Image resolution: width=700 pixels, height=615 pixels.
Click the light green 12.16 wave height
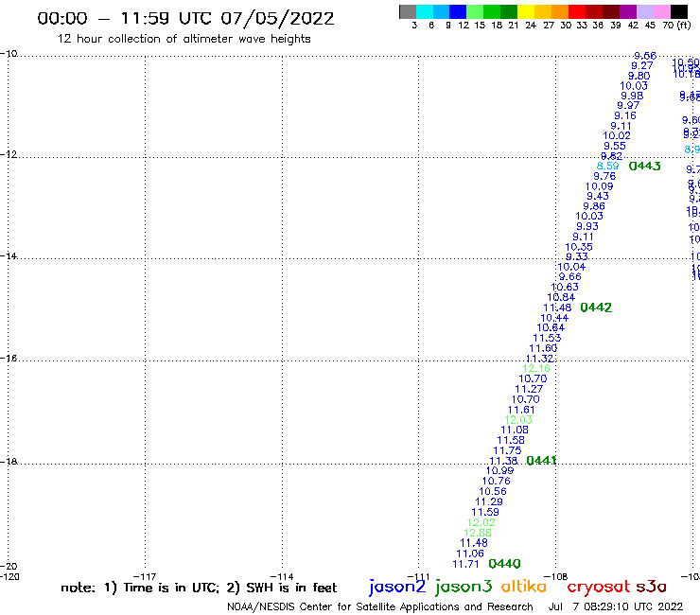[x=536, y=368]
